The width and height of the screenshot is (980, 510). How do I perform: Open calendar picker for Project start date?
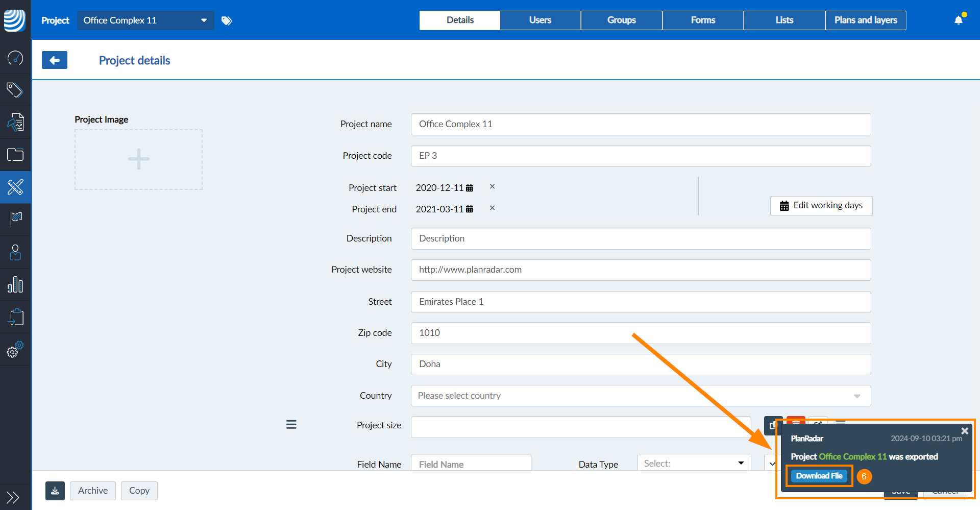[x=470, y=188]
